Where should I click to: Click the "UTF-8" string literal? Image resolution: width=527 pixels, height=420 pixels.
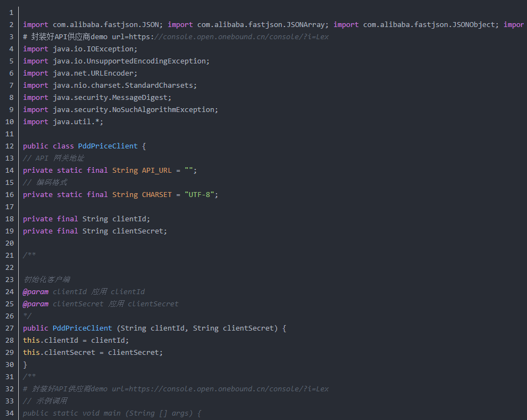pos(201,194)
